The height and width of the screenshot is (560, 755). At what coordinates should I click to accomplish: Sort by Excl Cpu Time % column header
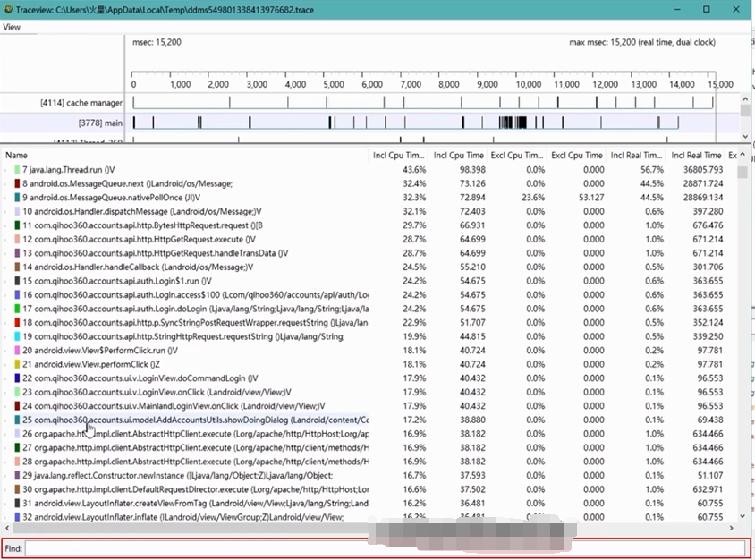coord(517,155)
